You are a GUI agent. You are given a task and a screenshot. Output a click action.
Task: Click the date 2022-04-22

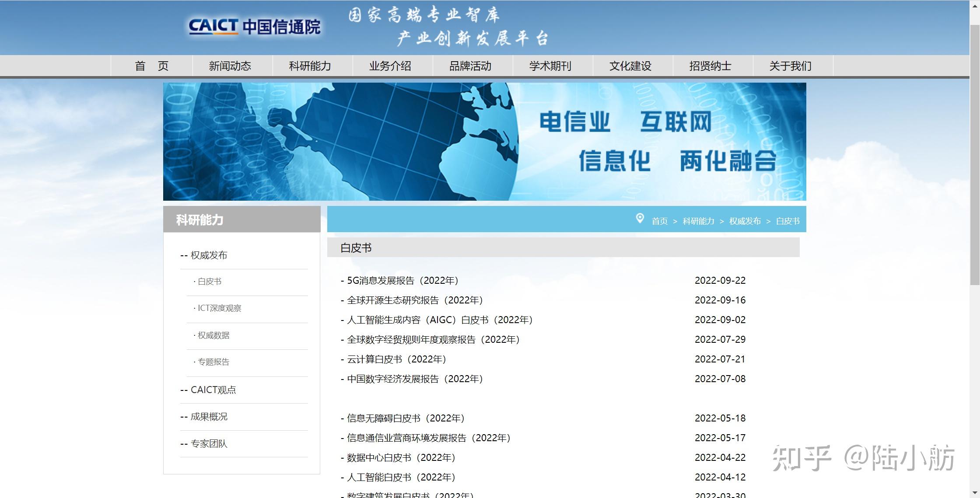point(720,458)
